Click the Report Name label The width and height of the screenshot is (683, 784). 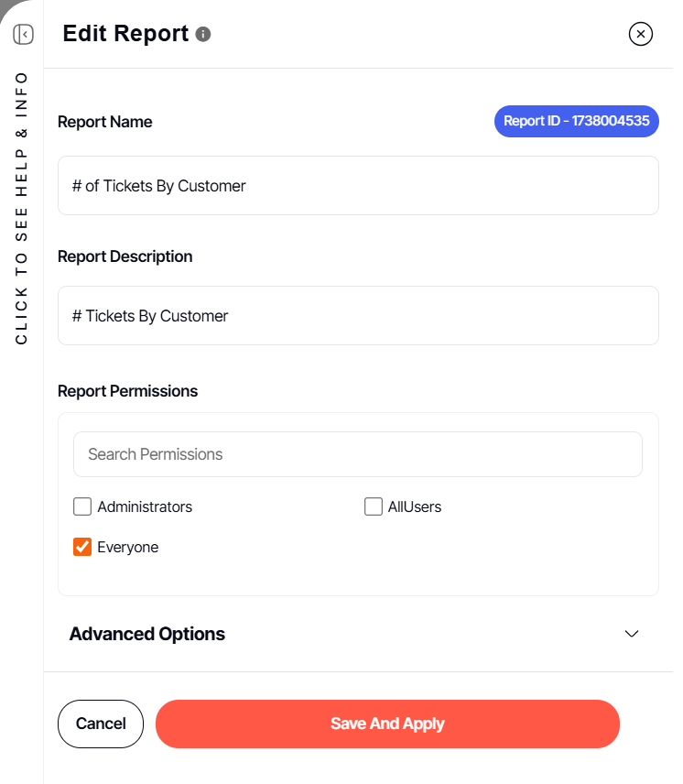point(105,122)
